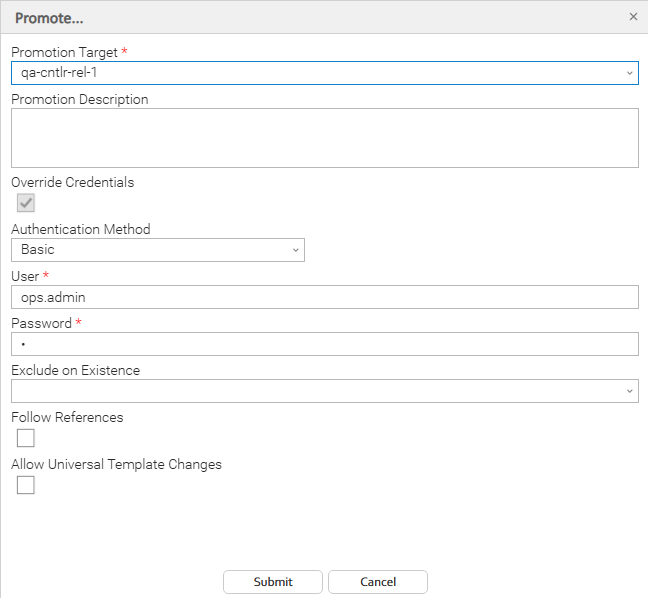Click the Promote... dialog title bar
This screenshot has height=598, width=648.
point(300,17)
